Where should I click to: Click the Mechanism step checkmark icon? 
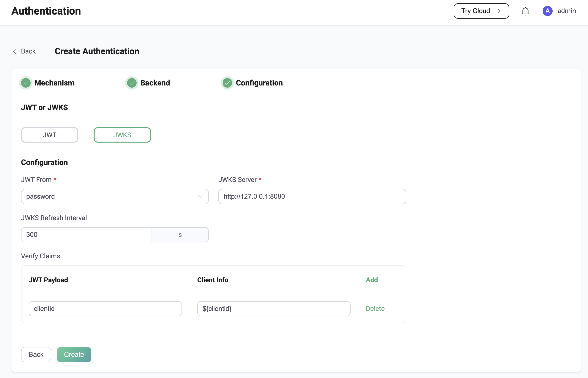point(26,83)
